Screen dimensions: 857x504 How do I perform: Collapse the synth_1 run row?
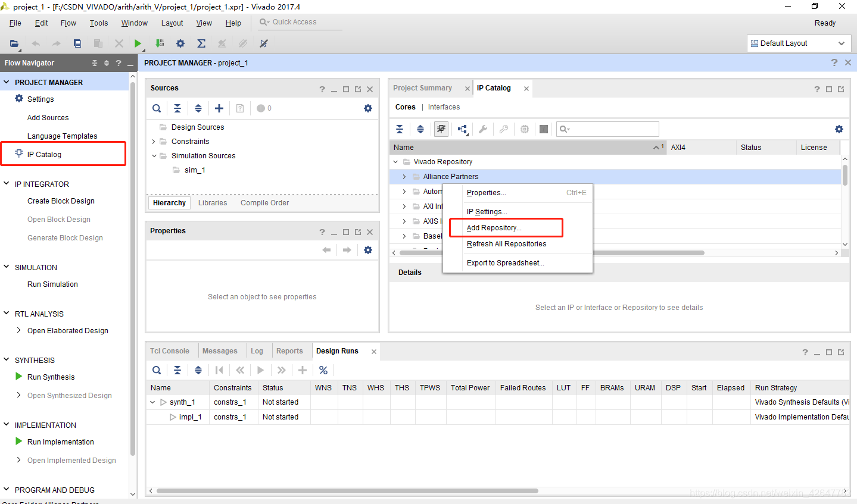pos(153,402)
